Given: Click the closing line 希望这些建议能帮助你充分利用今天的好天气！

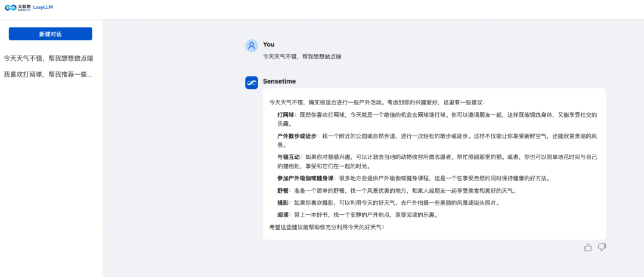Looking at the screenshot, I should pos(327,227).
